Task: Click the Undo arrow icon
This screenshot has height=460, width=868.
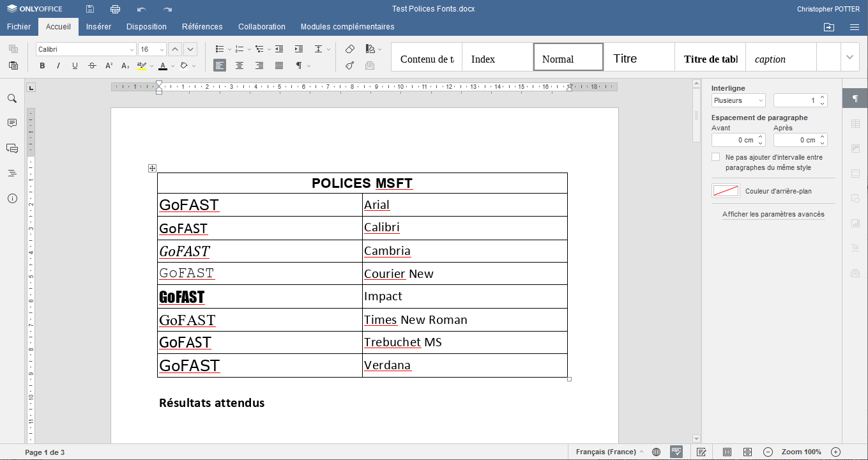Action: [141, 9]
